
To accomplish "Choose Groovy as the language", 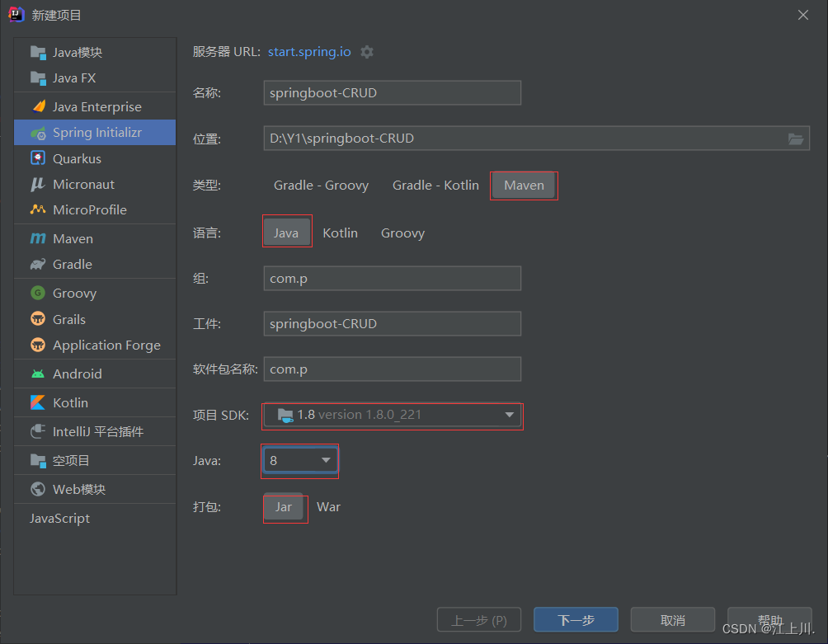I will (403, 233).
